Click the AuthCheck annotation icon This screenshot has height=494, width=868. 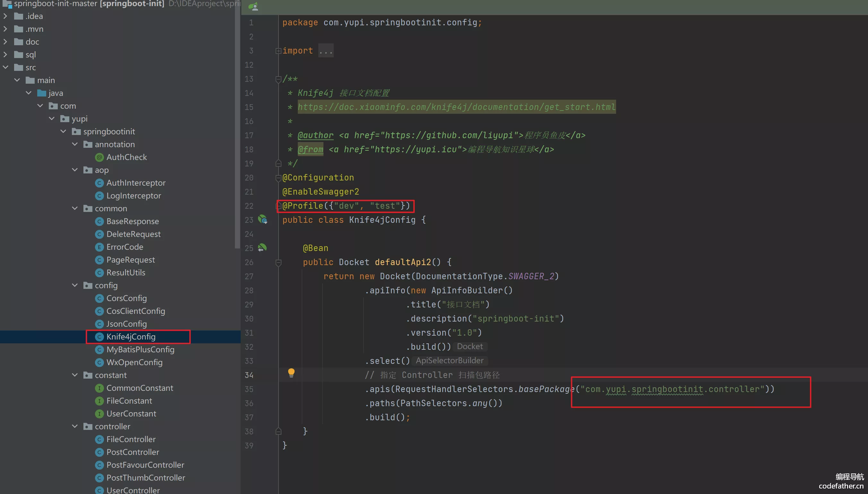[x=99, y=157]
